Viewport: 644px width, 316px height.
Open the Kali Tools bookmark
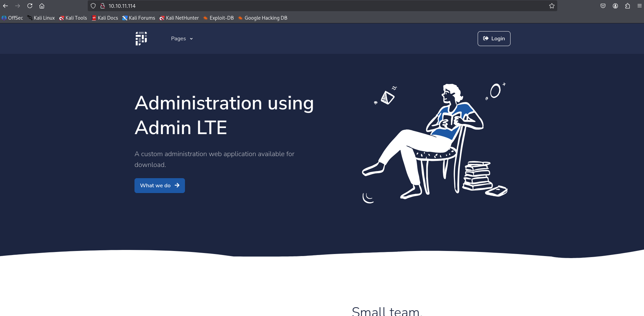point(73,18)
